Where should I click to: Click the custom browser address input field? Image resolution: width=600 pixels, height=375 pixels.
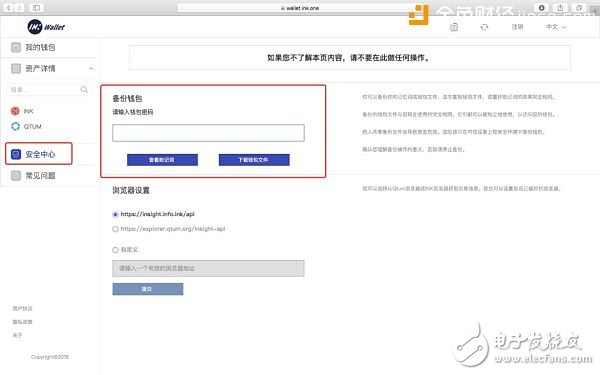pos(209,268)
